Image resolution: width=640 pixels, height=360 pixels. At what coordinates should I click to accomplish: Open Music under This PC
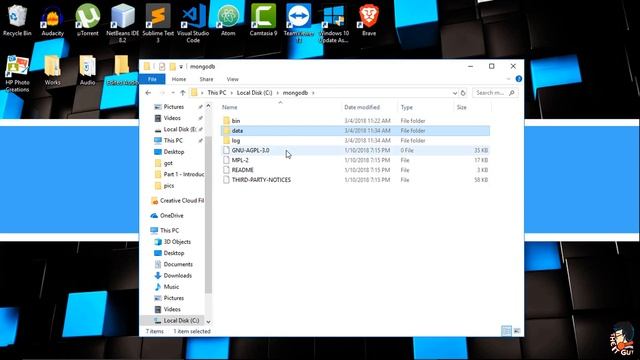[x=171, y=287]
